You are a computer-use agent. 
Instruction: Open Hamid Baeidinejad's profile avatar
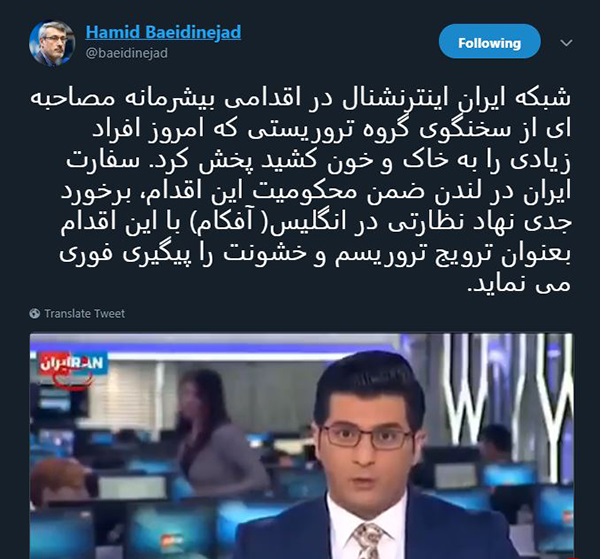click(52, 44)
